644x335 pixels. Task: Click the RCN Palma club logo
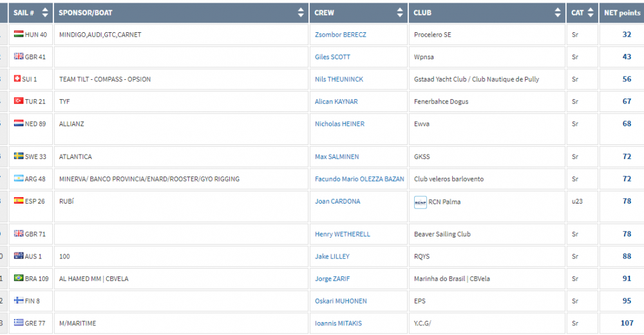point(420,202)
